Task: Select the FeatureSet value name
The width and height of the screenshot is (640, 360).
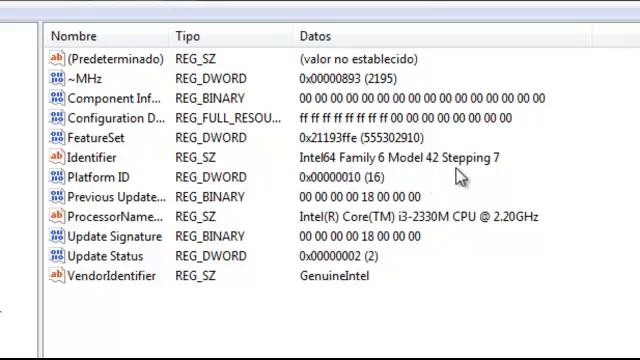Action: click(x=96, y=138)
